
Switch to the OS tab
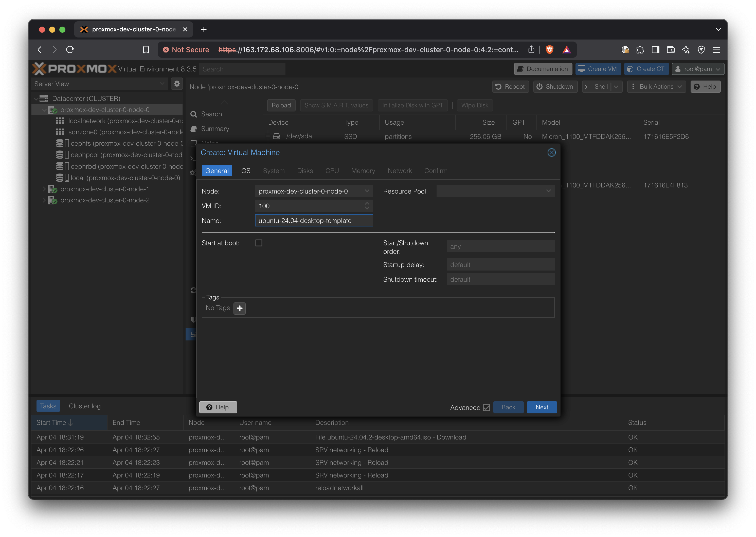[245, 171]
